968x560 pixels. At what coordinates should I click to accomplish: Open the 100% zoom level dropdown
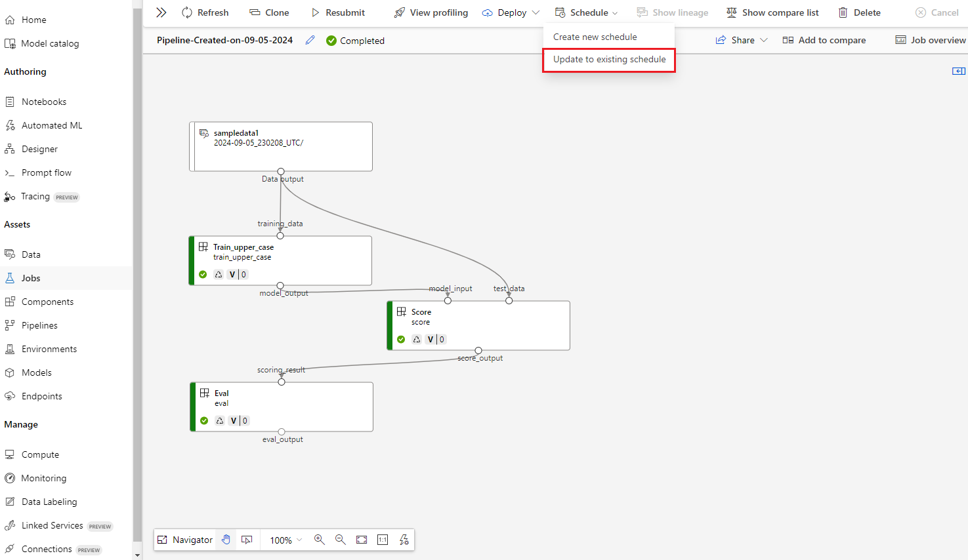point(286,540)
